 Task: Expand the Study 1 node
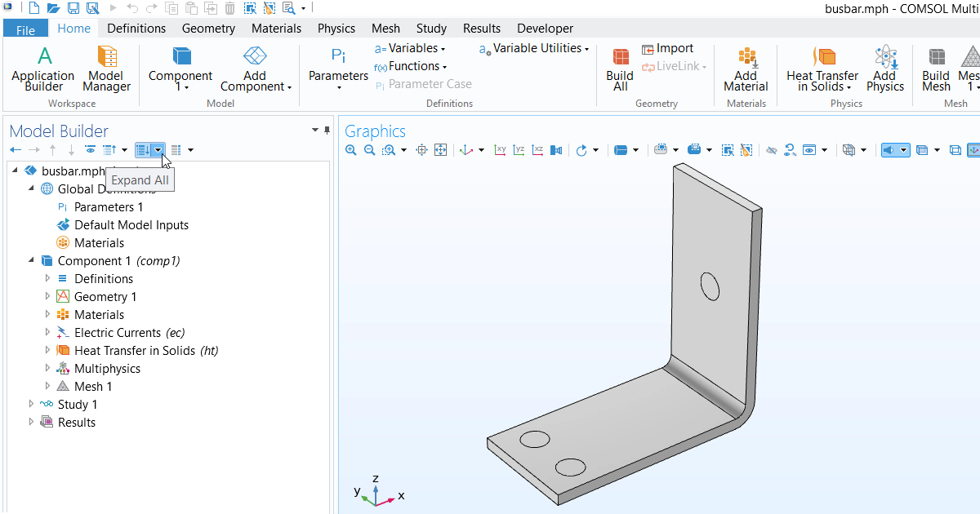(31, 405)
